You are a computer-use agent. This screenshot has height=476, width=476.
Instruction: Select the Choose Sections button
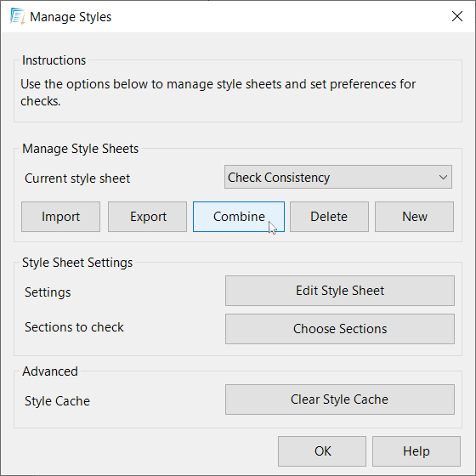point(340,329)
